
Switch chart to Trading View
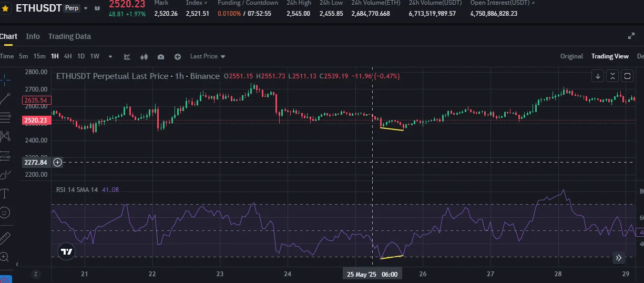(610, 56)
